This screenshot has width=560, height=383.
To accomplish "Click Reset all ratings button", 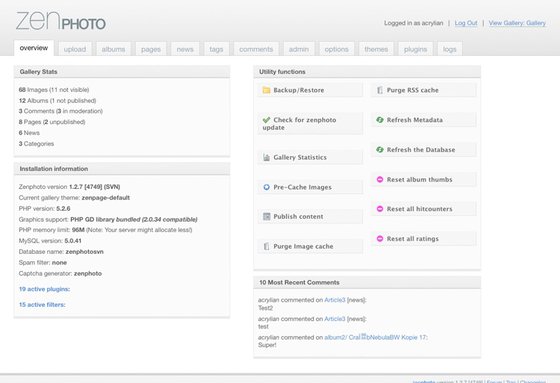I will pos(424,239).
